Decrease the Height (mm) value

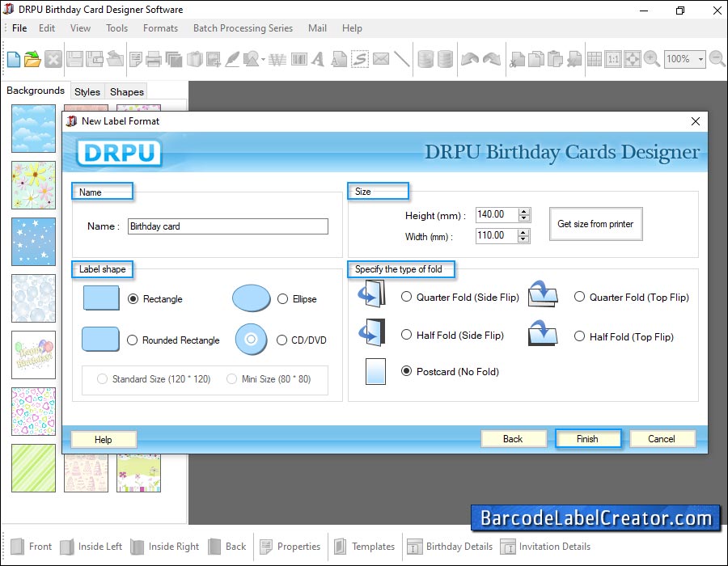(524, 218)
